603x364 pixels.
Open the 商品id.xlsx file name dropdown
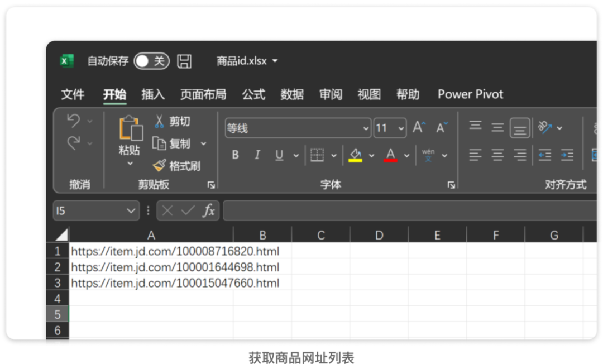click(x=275, y=61)
